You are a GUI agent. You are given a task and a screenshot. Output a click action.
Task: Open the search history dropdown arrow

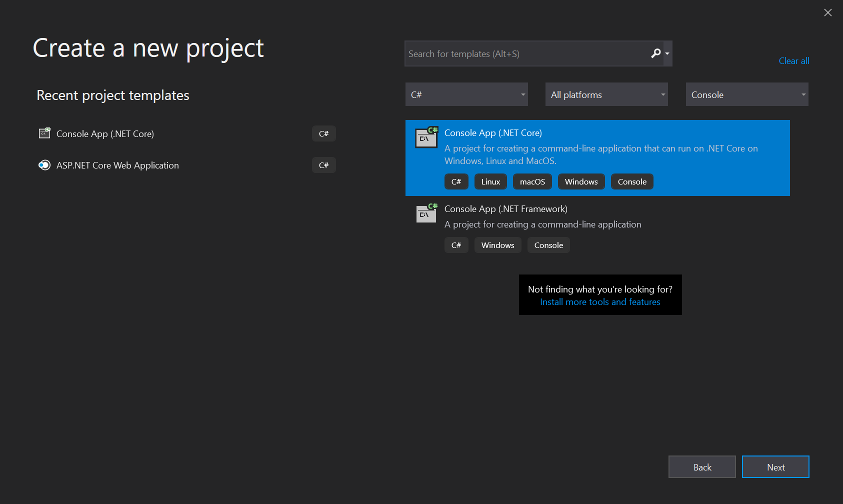click(667, 53)
